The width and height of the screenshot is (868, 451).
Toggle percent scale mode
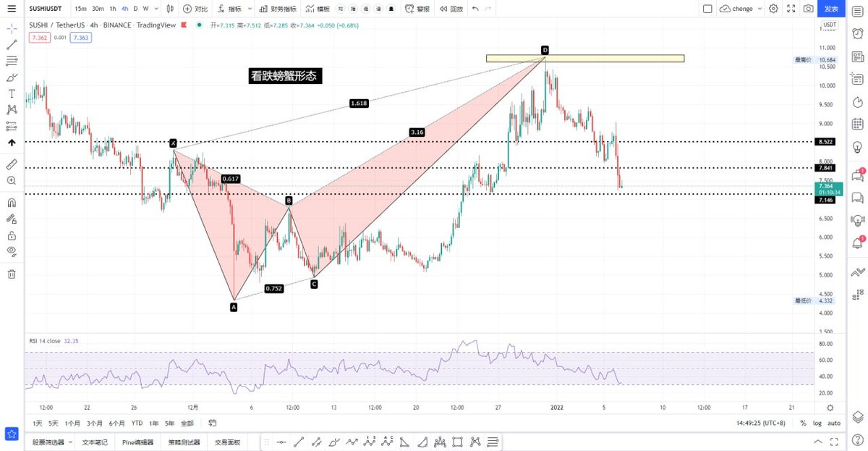803,423
